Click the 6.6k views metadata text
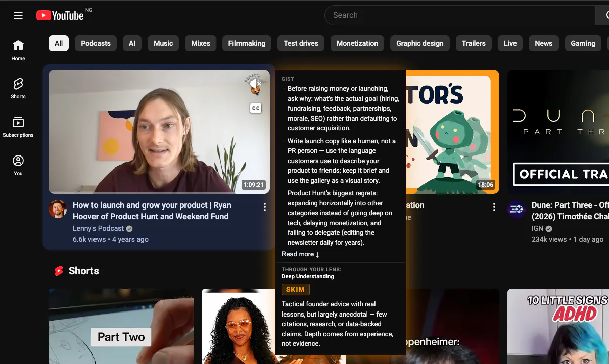Image resolution: width=609 pixels, height=364 pixels. [89, 239]
